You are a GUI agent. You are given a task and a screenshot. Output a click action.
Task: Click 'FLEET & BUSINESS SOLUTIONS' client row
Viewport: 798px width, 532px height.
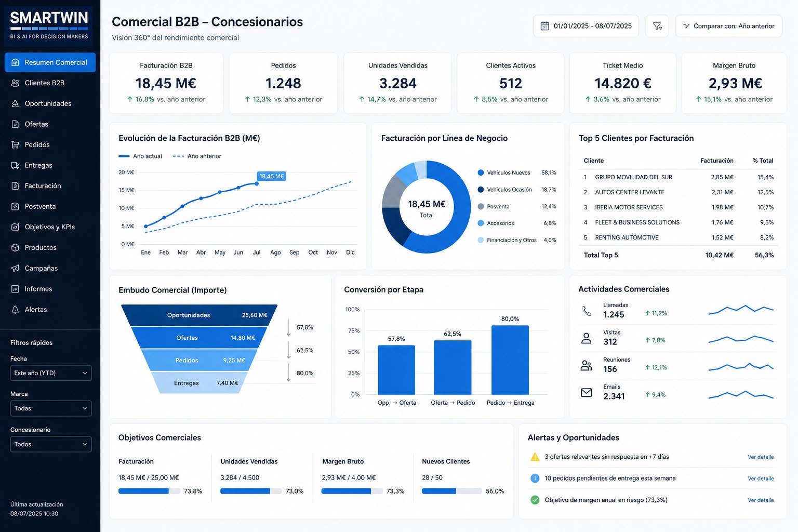(679, 222)
